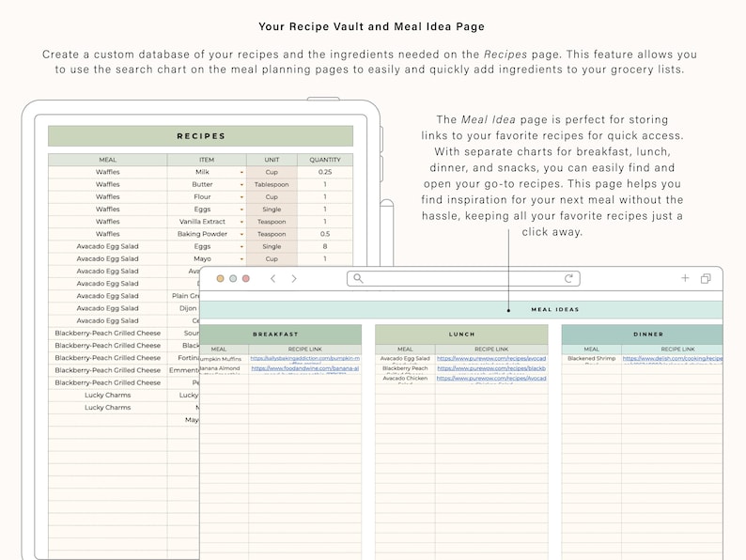Select the LUNCH chart header
The image size is (746, 560).
pyautogui.click(x=461, y=334)
